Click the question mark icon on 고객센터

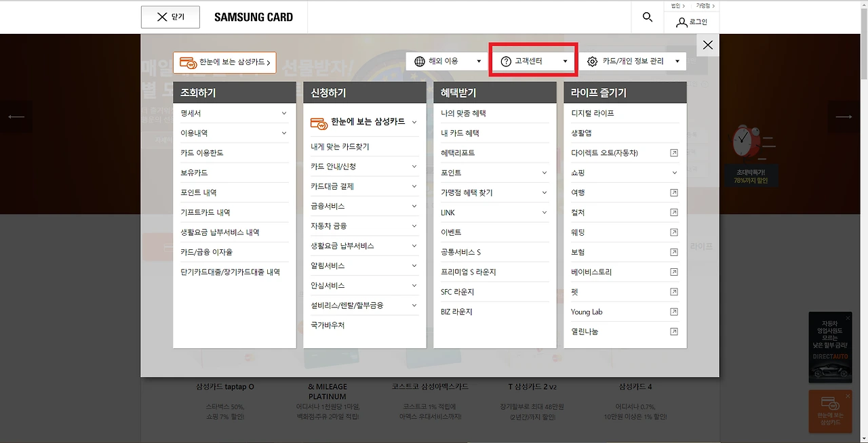click(506, 60)
